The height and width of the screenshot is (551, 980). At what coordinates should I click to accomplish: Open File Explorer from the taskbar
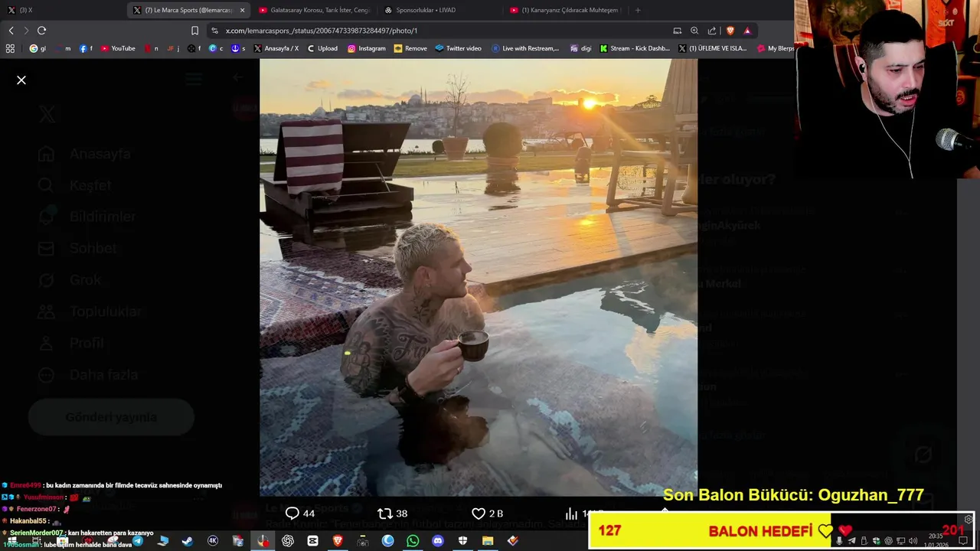487,541
